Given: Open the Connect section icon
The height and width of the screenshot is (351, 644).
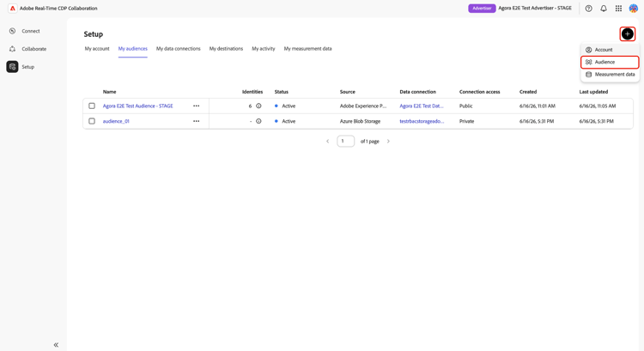Looking at the screenshot, I should coord(12,31).
